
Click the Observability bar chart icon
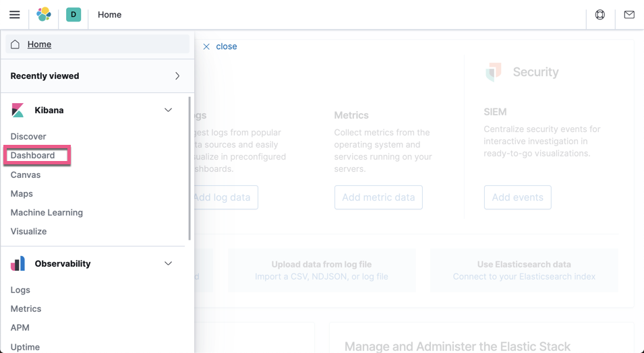click(18, 263)
